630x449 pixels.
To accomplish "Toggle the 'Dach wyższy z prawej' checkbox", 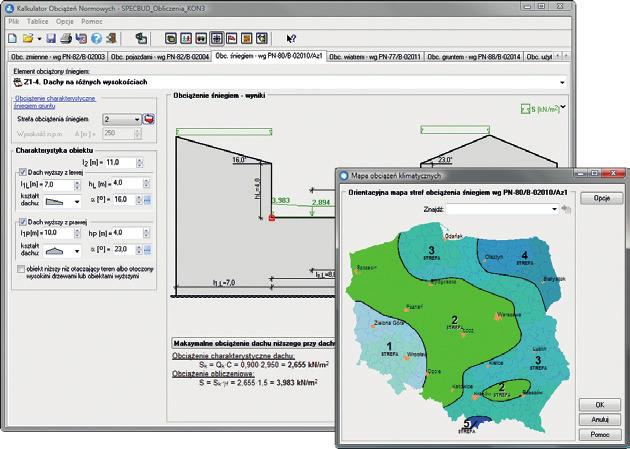I will [22, 222].
